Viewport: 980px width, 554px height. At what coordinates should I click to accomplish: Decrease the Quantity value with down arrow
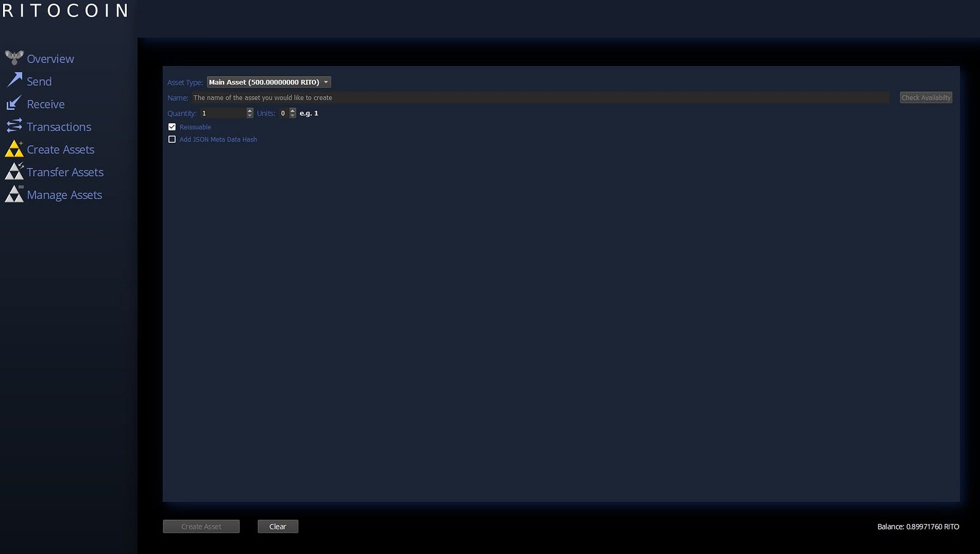(250, 115)
